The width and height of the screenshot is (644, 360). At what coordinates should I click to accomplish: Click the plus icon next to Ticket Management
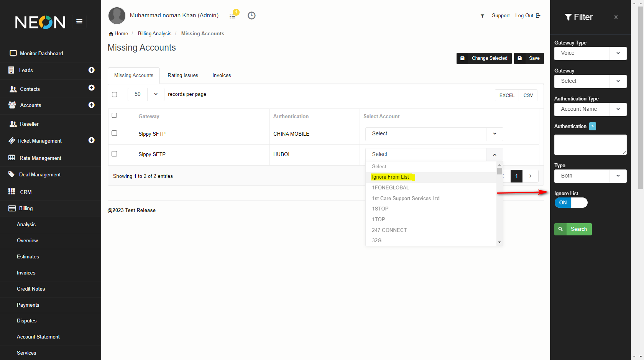[x=92, y=140]
